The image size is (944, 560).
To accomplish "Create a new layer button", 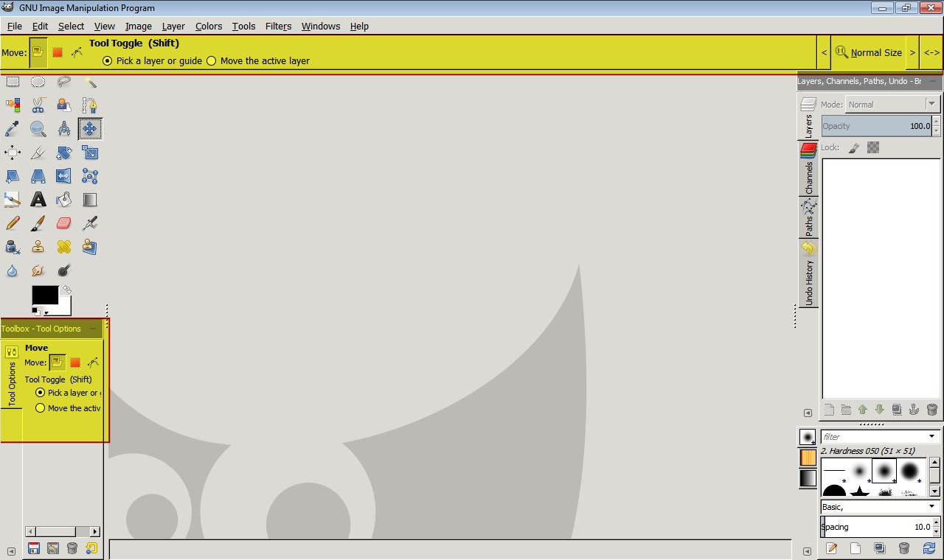I will (x=829, y=409).
